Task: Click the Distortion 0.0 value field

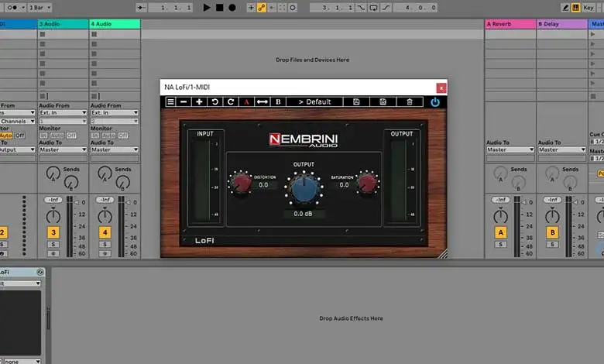Action: pos(263,185)
